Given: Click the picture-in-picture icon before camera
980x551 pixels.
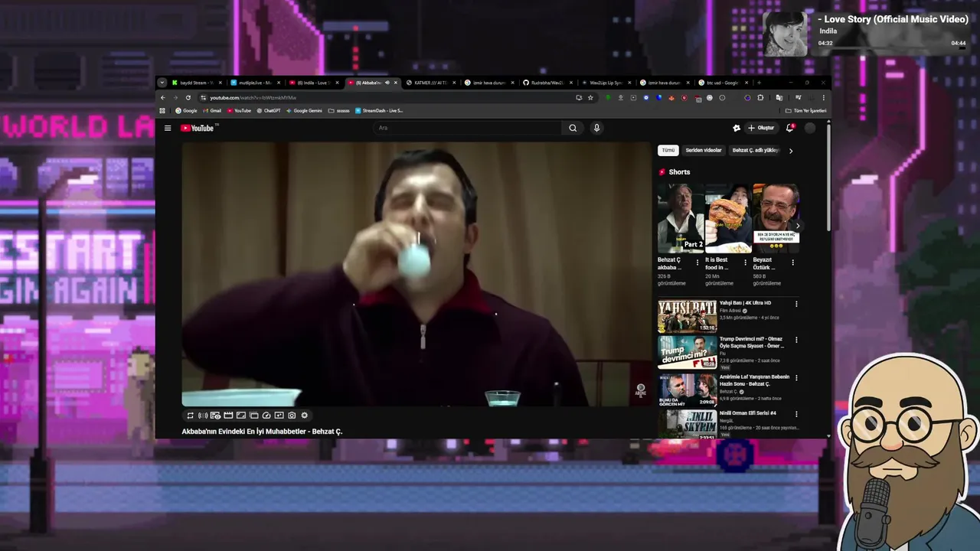Looking at the screenshot, I should pos(279,416).
